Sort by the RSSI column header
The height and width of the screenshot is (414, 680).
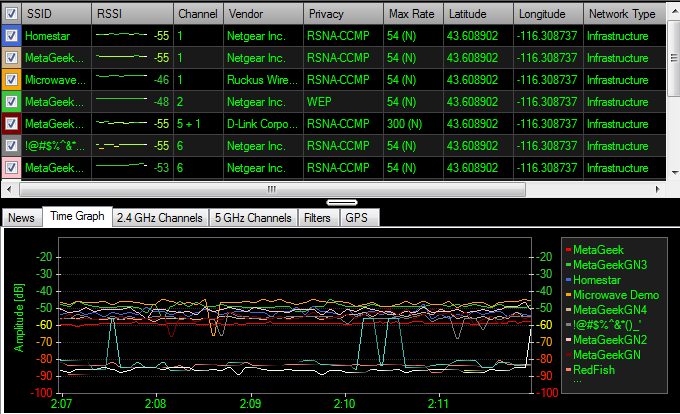(132, 14)
